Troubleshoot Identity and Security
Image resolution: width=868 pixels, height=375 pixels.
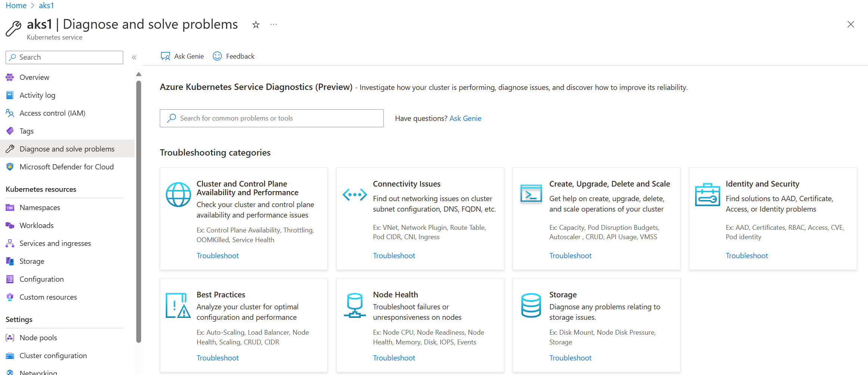tap(747, 256)
